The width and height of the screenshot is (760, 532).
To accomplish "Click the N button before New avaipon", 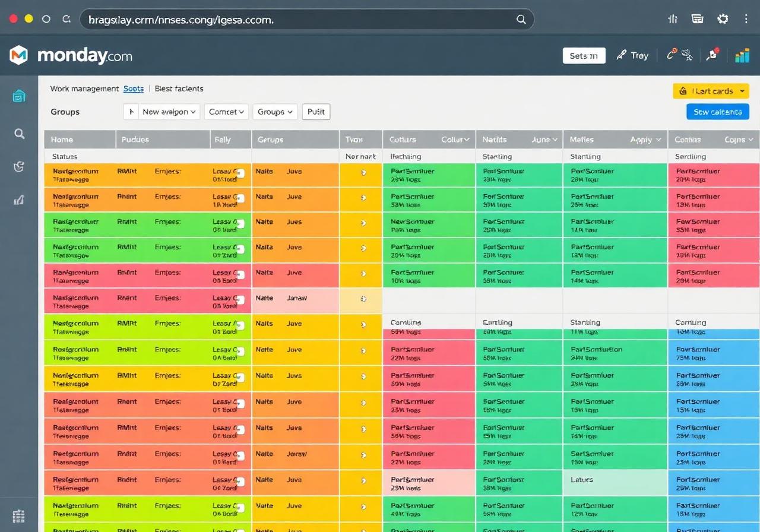I will pos(131,112).
